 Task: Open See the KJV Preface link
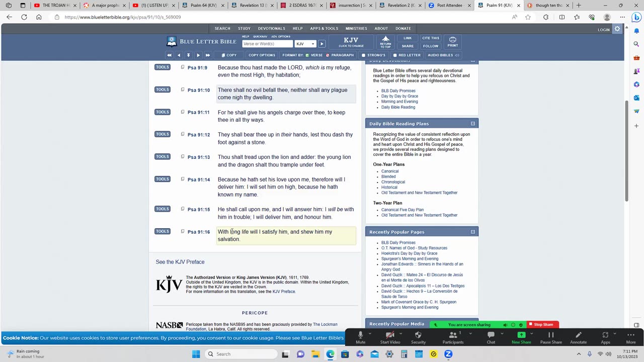180,262
